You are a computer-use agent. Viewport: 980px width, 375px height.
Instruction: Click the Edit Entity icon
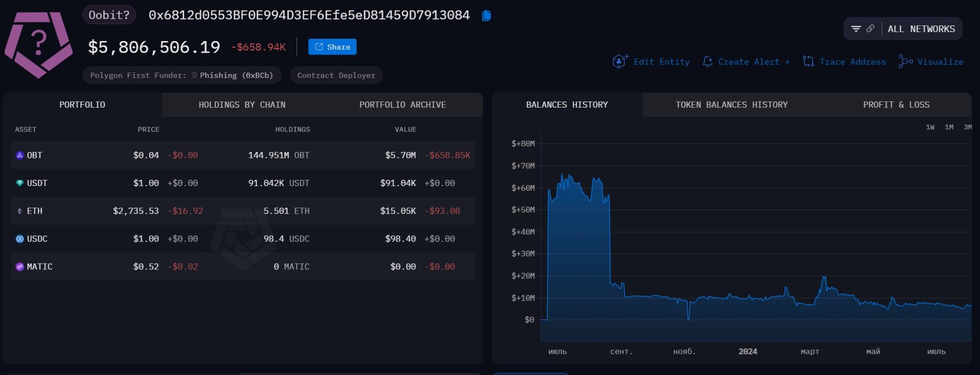click(620, 61)
